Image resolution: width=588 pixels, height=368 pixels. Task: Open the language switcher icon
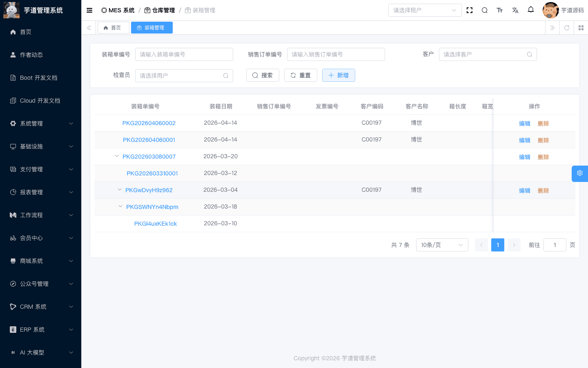tap(515, 10)
